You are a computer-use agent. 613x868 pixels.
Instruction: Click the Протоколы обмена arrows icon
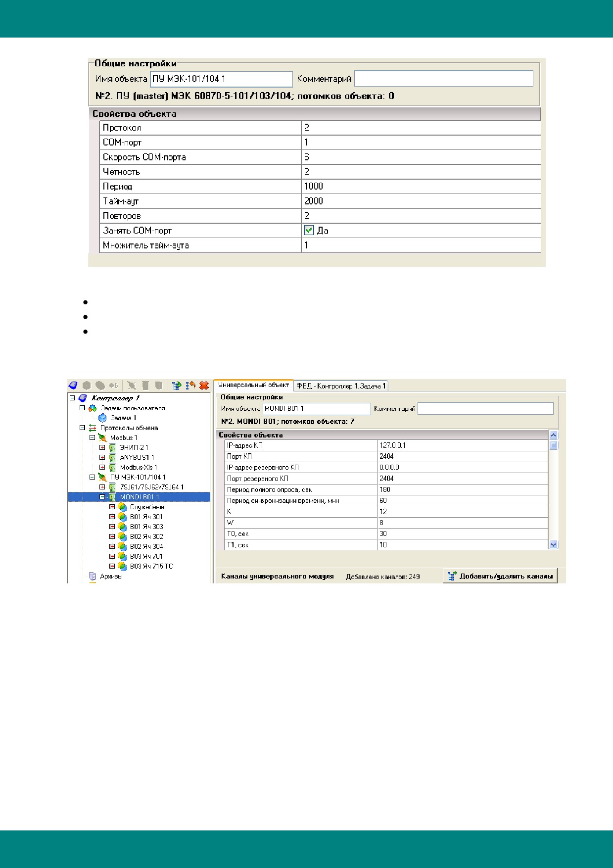point(93,428)
